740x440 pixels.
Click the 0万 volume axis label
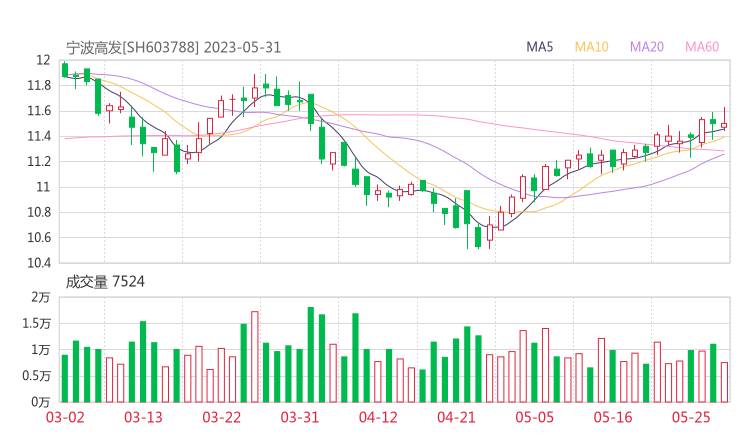coord(41,402)
